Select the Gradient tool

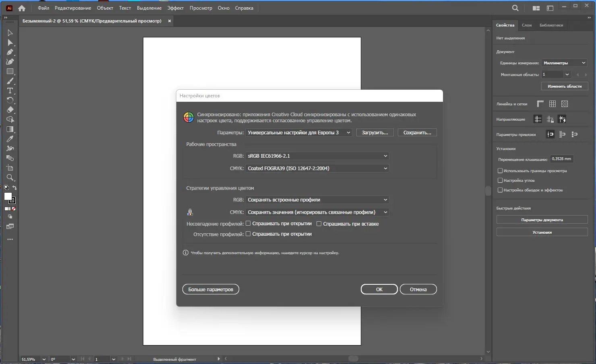(10, 129)
